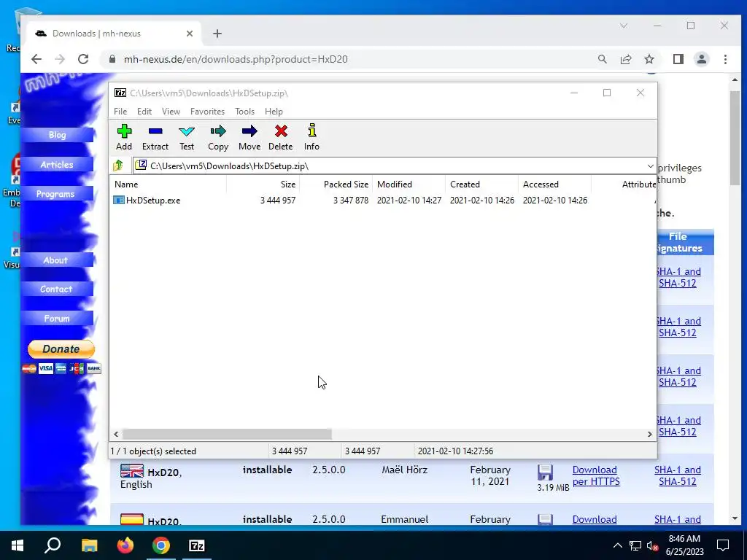
Task: Open Windows Start menu
Action: 18,545
